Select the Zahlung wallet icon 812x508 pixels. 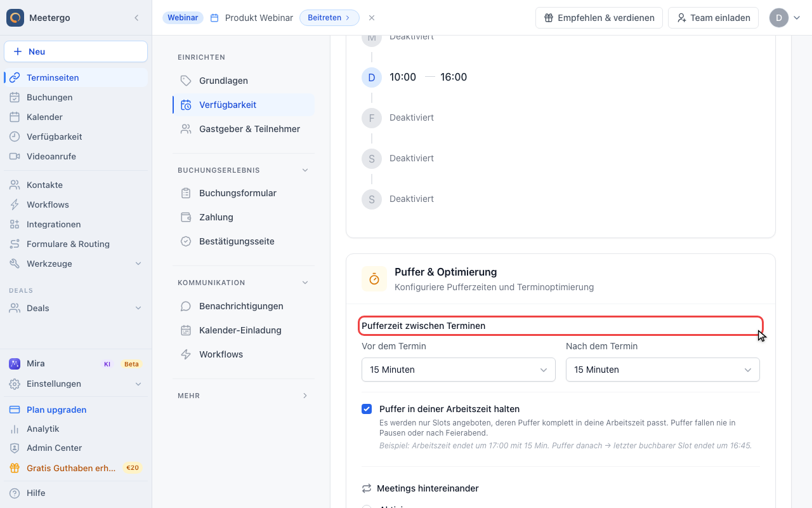(186, 217)
